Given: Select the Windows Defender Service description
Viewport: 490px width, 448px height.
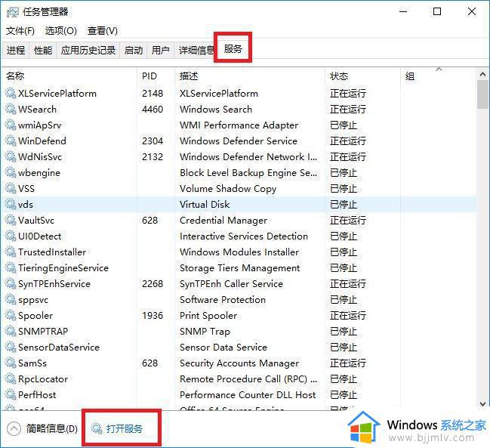Looking at the screenshot, I should [x=239, y=141].
